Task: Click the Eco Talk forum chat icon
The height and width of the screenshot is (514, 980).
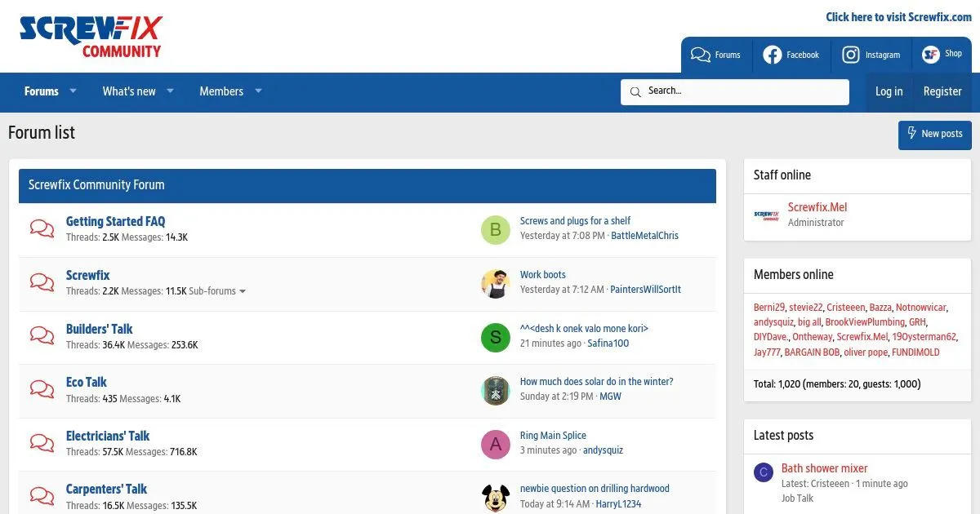Action: tap(42, 389)
